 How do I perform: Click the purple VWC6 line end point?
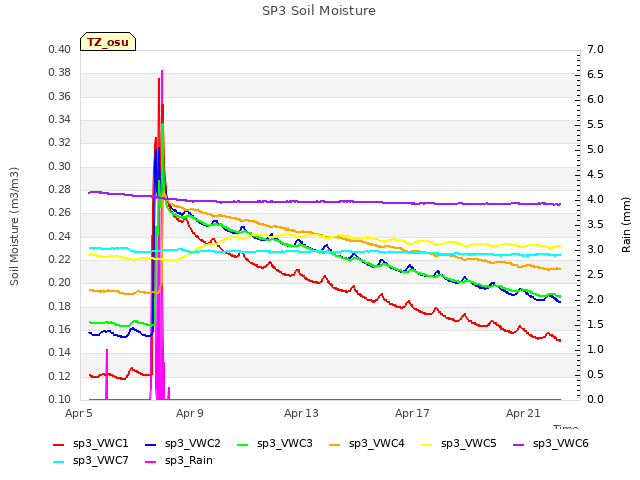pos(560,204)
